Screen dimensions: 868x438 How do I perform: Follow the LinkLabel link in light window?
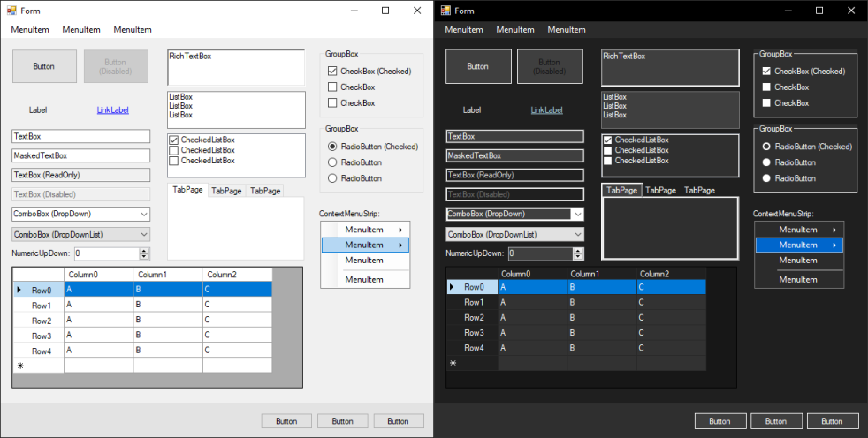click(113, 110)
